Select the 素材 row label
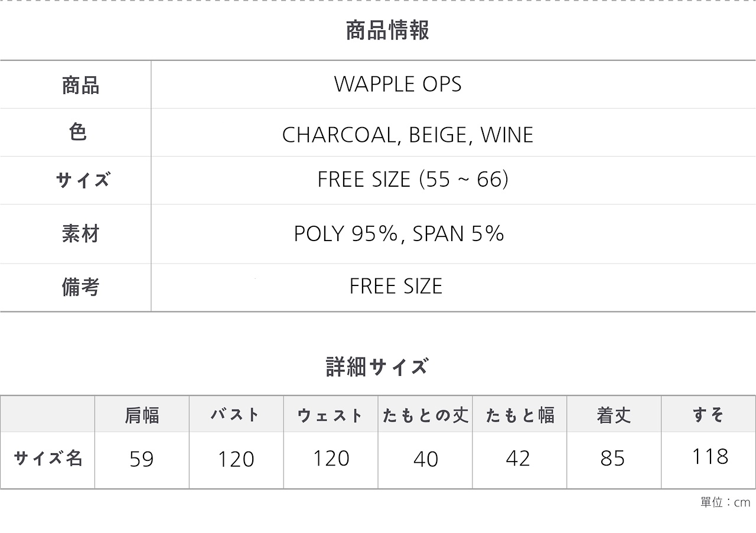The width and height of the screenshot is (756, 533). (x=80, y=234)
